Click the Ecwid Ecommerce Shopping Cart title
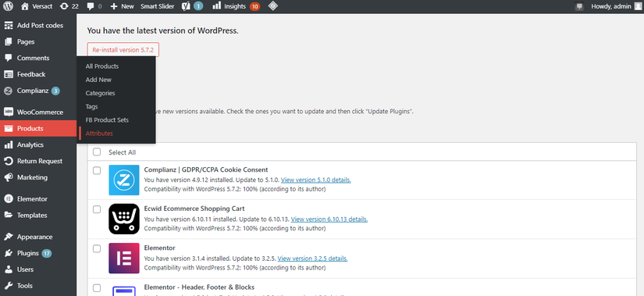Image resolution: width=644 pixels, height=296 pixels. (x=194, y=209)
